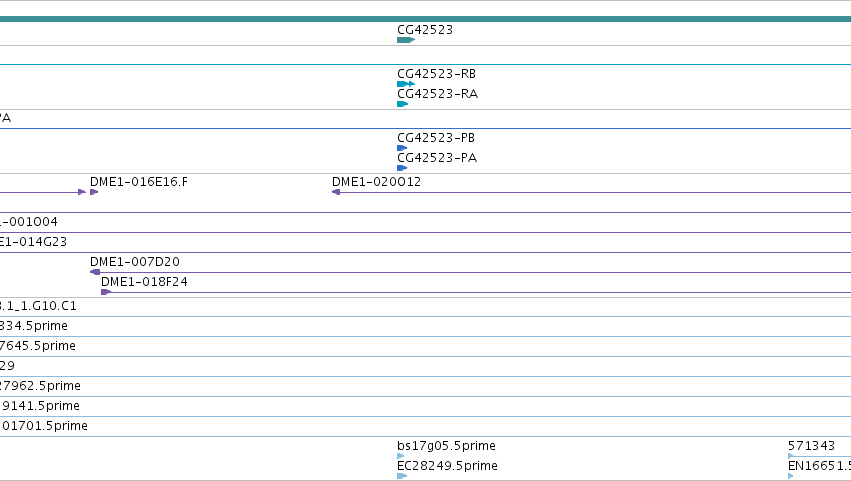The image size is (851, 481).
Task: Click the DME1-016E16.F arrow glyph
Action: pos(94,192)
